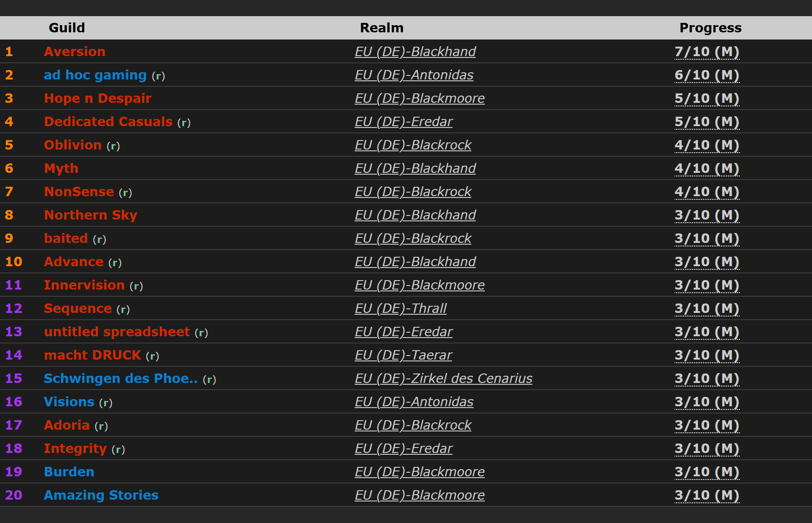Click rank number 20 in the table
The width and height of the screenshot is (812, 523).
click(13, 495)
